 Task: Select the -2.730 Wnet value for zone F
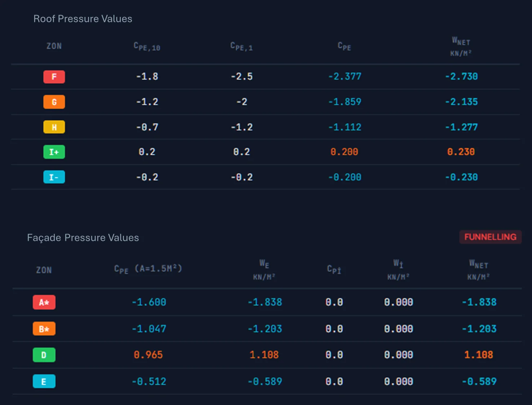click(x=461, y=76)
